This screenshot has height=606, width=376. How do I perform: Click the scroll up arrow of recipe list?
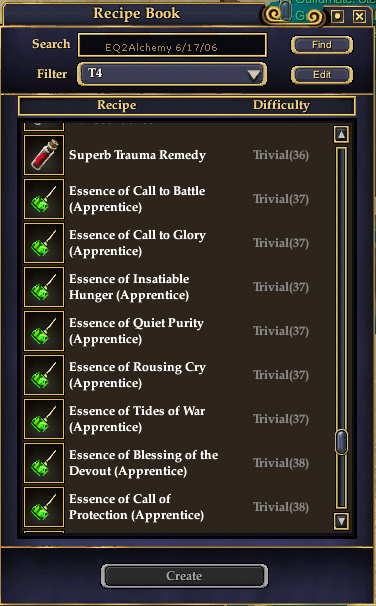point(341,134)
